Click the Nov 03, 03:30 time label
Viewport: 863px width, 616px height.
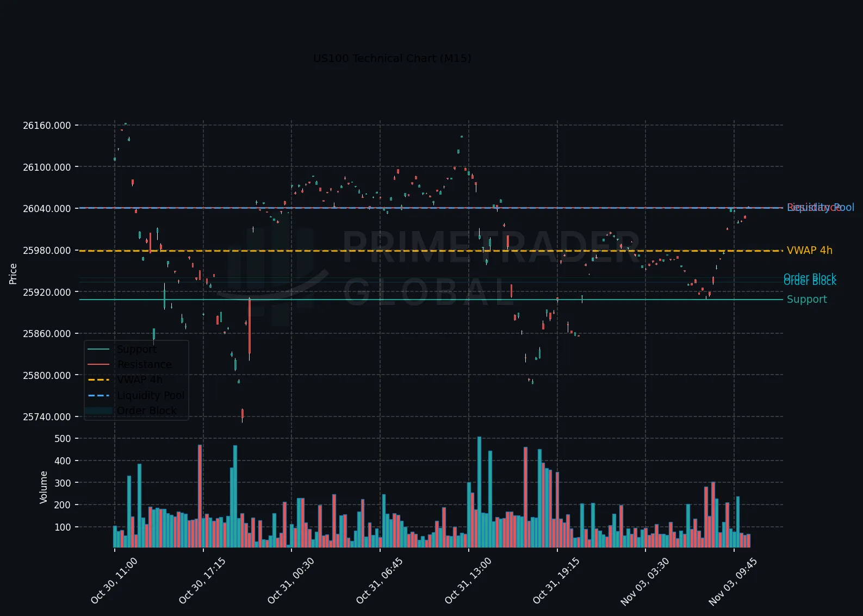[x=645, y=582]
